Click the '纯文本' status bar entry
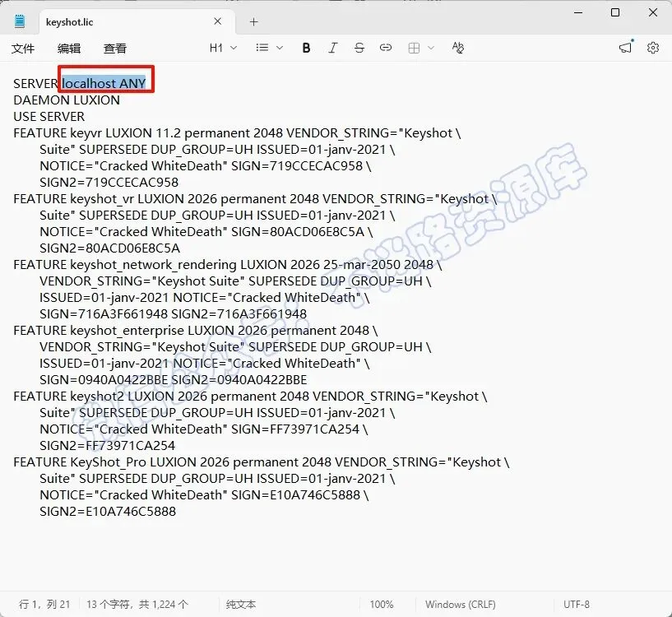Image resolution: width=672 pixels, height=617 pixels. [241, 605]
